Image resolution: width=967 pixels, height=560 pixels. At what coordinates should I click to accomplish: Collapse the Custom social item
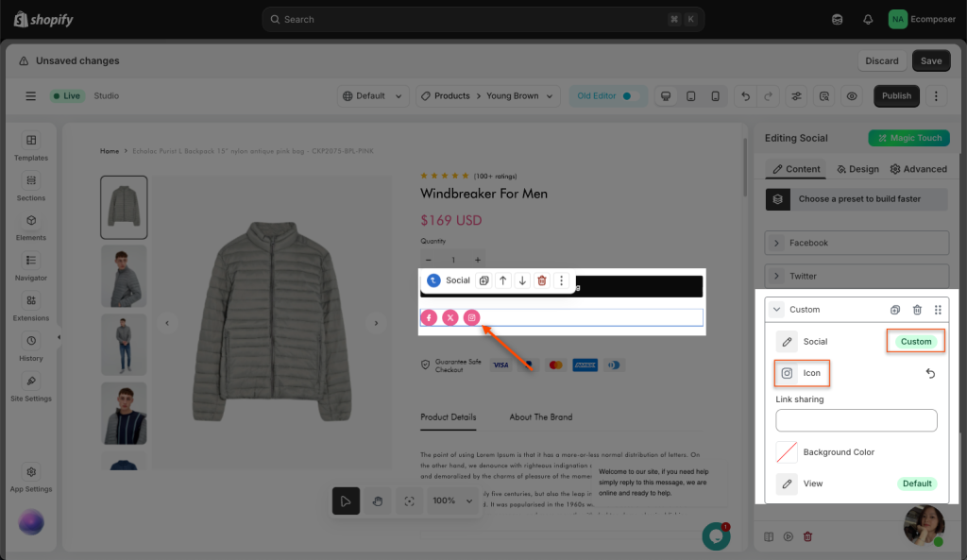(776, 310)
